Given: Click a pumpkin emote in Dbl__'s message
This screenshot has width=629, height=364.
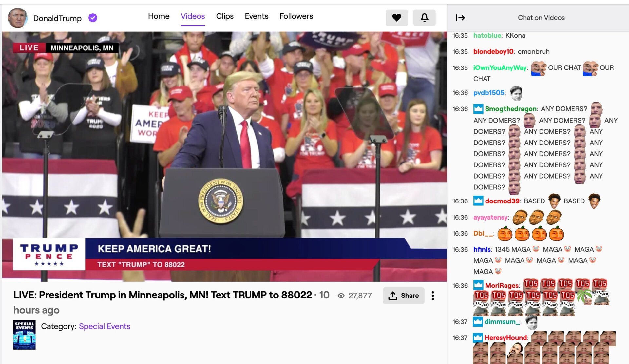Looking at the screenshot, I should point(505,234).
